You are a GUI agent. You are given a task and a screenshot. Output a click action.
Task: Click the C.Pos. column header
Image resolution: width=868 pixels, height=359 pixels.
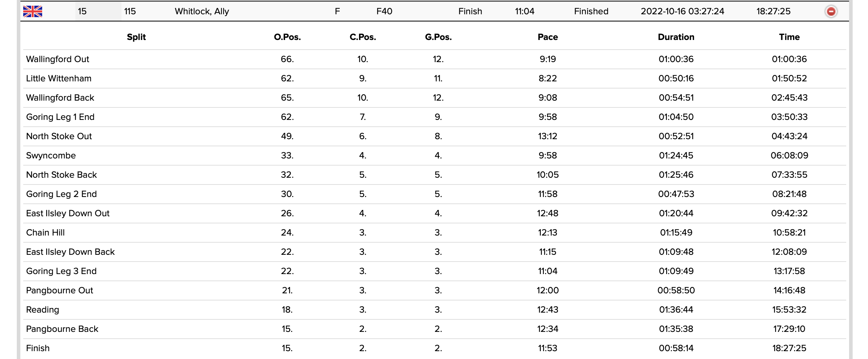tap(363, 37)
